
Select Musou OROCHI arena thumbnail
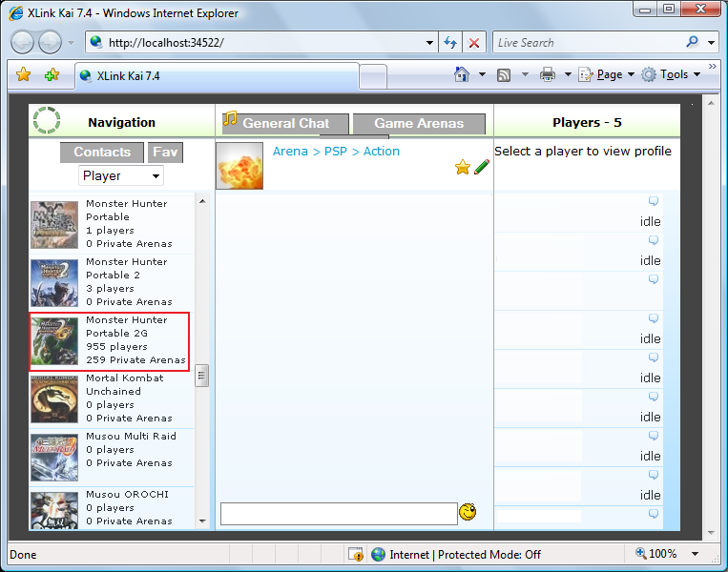[x=54, y=510]
